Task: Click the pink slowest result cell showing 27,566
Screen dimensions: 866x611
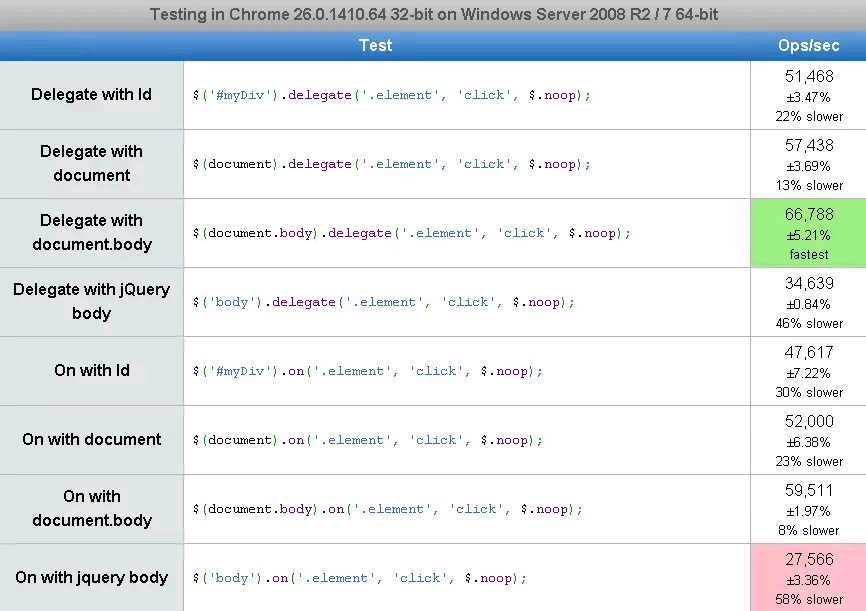Action: [808, 578]
